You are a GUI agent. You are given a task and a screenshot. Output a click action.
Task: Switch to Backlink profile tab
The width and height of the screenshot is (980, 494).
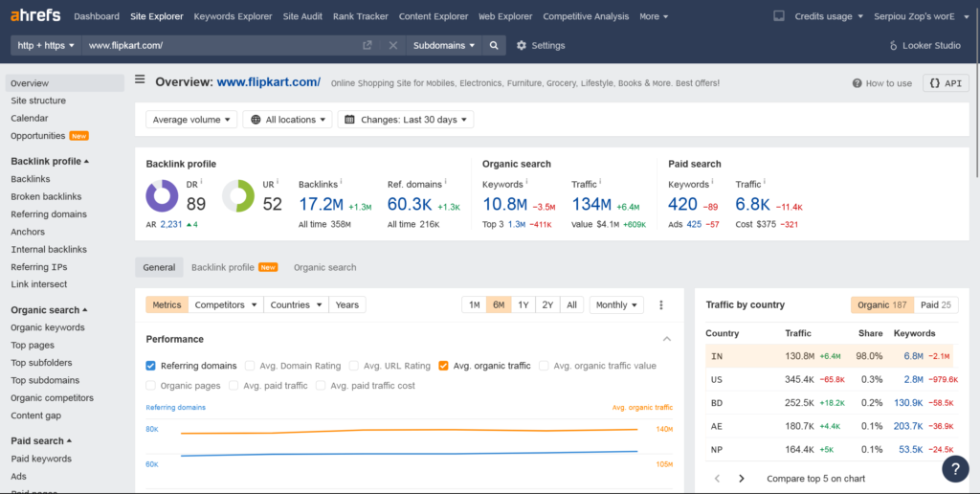coord(234,267)
